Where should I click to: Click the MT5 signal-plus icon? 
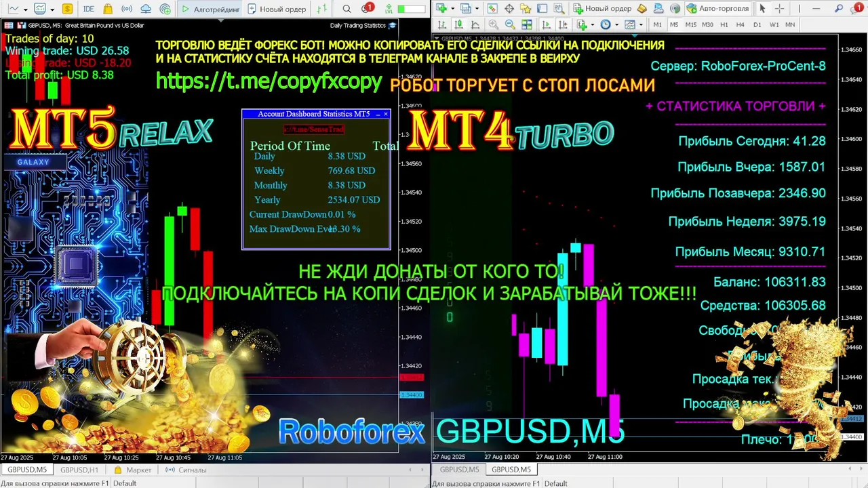point(165,9)
